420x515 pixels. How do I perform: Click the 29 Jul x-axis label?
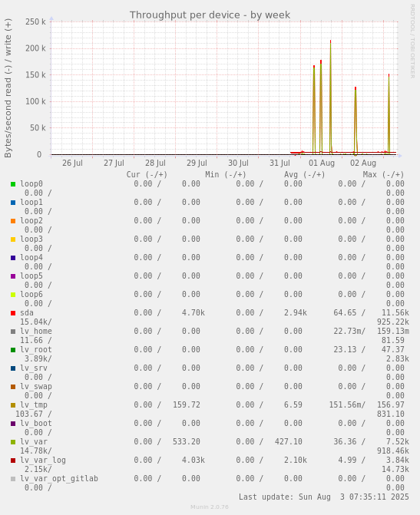[x=197, y=163]
